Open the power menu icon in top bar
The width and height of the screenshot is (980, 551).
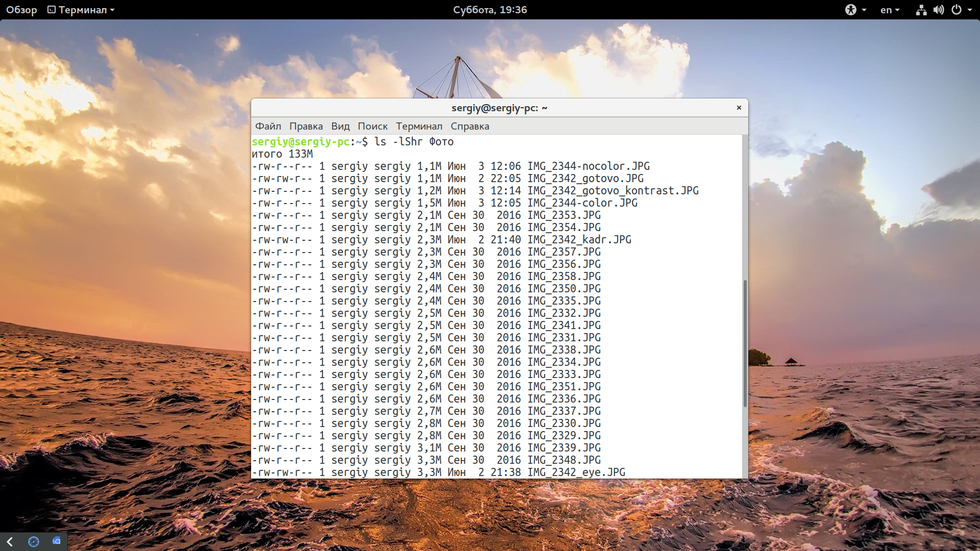[x=957, y=10]
